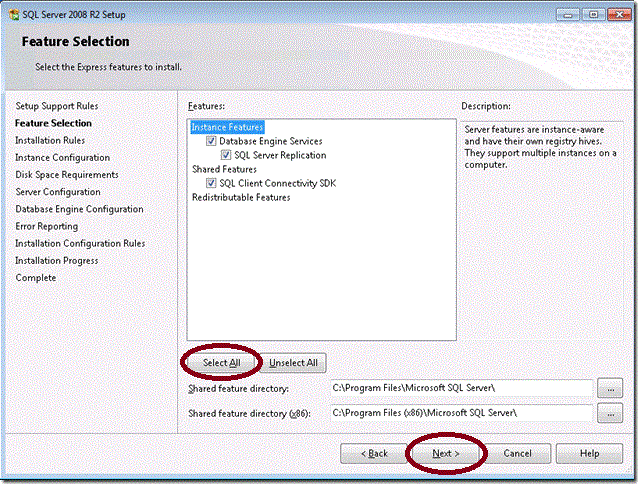The height and width of the screenshot is (484, 638).
Task: Toggle the SQL Client Connectivity SDK checkbox
Action: point(211,183)
